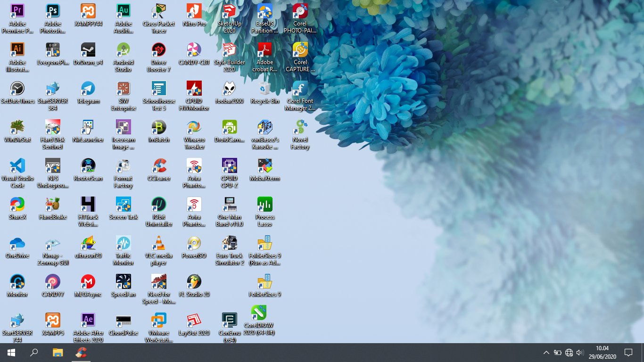
Task: Select the Adobe Audition icon
Action: 124,18
